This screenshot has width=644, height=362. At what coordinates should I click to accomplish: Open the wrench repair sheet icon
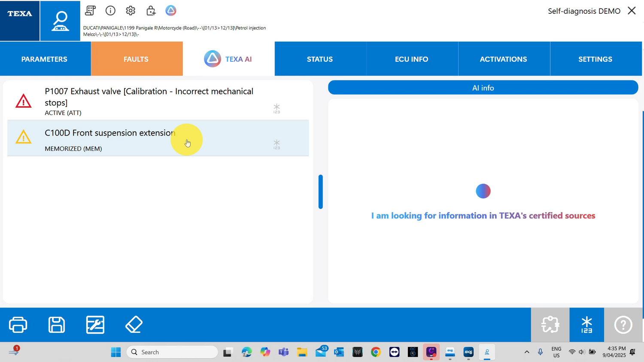(95, 325)
